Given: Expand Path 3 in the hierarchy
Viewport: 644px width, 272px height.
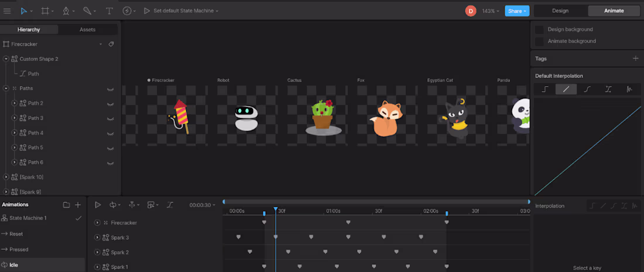Looking at the screenshot, I should 15,118.
